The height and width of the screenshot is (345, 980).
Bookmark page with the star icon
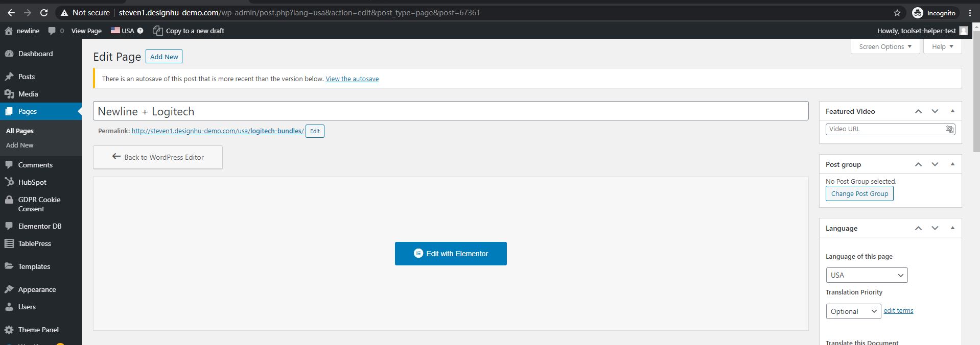pos(897,13)
